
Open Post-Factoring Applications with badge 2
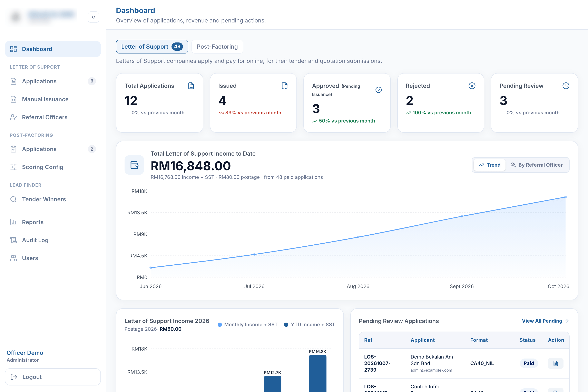53,149
